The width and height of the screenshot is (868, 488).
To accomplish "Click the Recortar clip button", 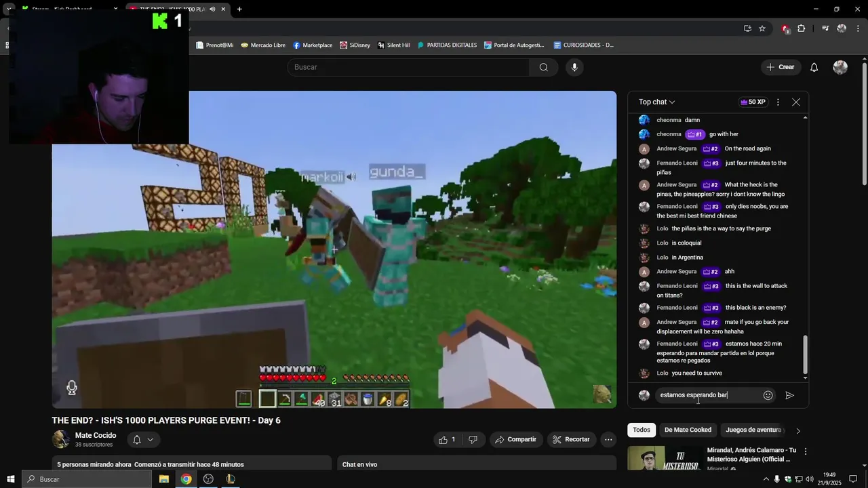I will point(571,439).
